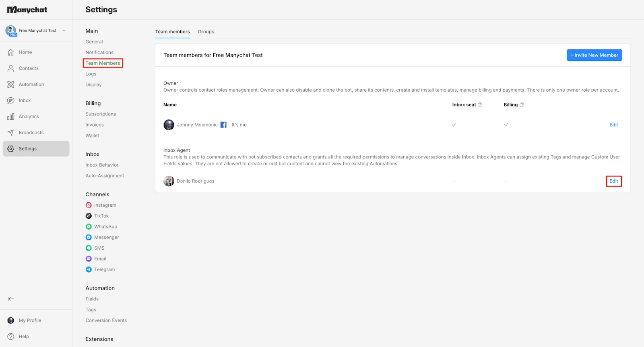
Task: Edit Johnny Mnemonic owner entry
Action: (x=614, y=125)
